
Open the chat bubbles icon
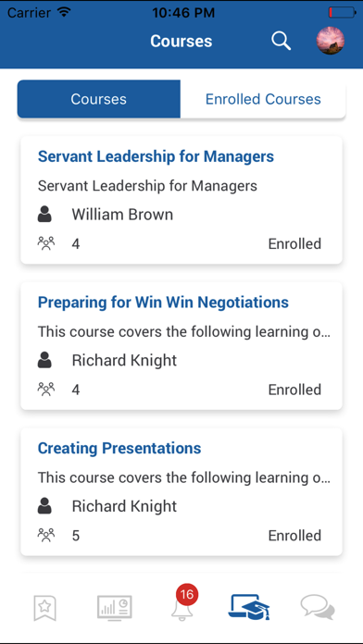[318, 607]
